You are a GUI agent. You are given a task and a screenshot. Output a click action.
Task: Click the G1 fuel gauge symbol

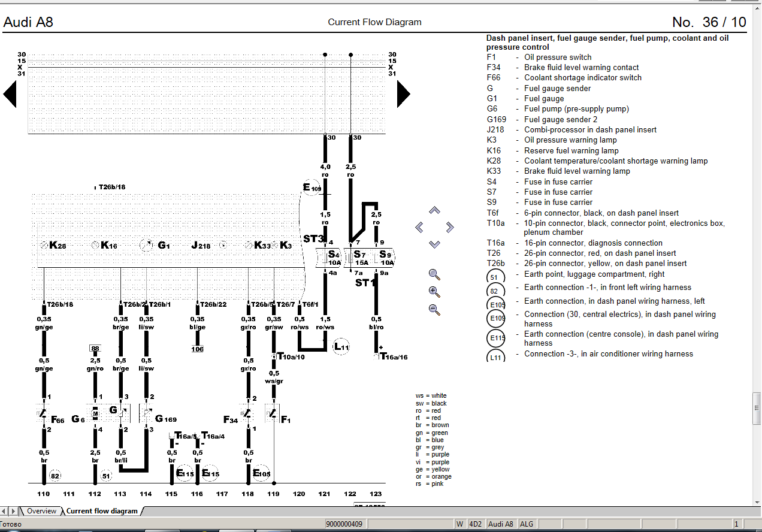pos(146,245)
